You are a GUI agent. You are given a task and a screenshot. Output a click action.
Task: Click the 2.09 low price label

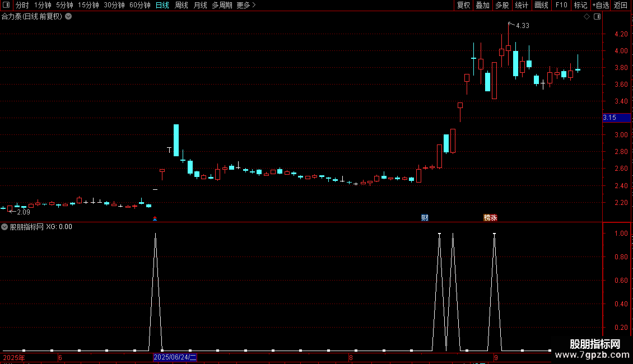click(24, 212)
